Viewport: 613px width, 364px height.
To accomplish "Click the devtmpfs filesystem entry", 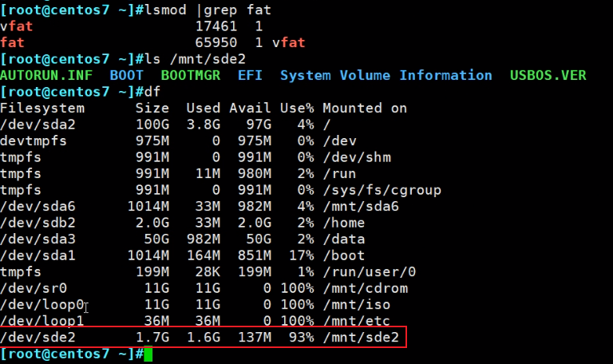I will (x=34, y=140).
